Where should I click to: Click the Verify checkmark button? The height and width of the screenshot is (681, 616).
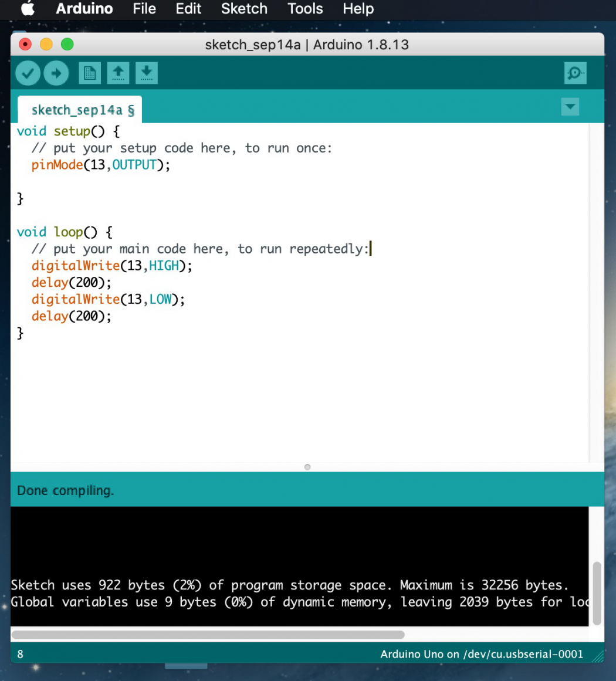pos(28,73)
